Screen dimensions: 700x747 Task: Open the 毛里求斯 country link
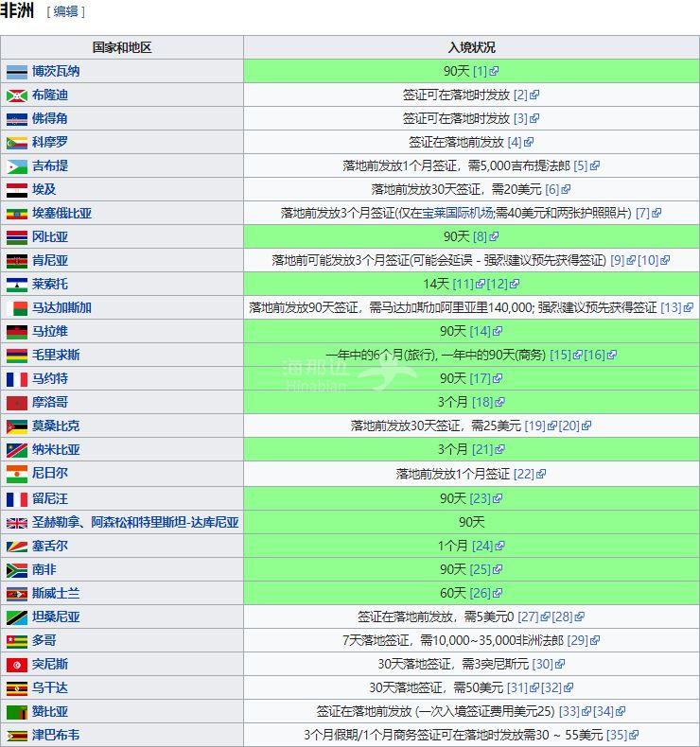pyautogui.click(x=56, y=355)
